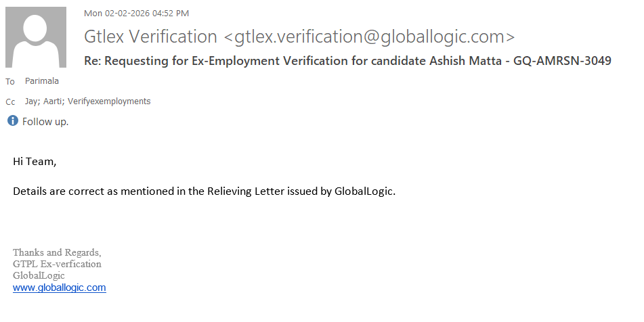Image resolution: width=644 pixels, height=322 pixels.
Task: Click the sender name Gtlex Verification
Action: tap(150, 36)
